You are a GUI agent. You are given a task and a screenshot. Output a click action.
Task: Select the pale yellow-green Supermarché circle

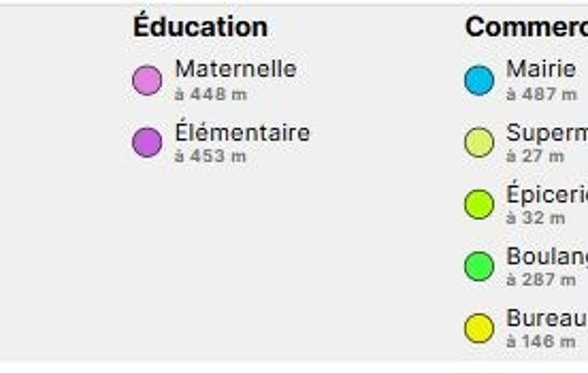(479, 142)
